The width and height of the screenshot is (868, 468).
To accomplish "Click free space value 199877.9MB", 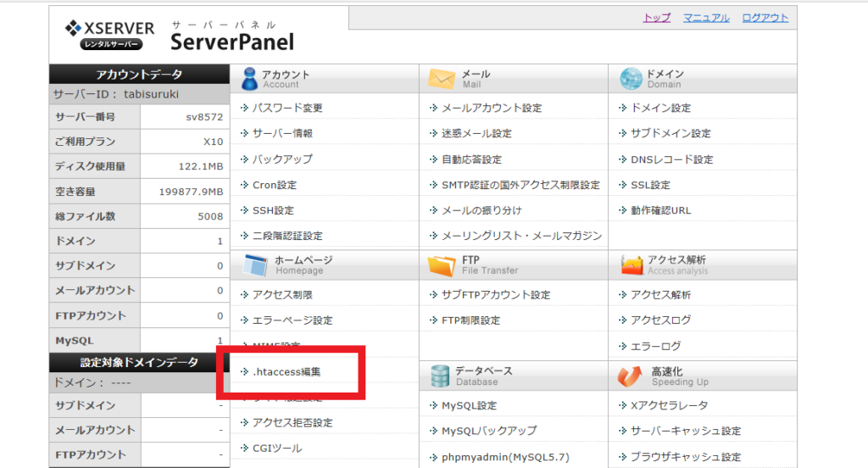I will (x=191, y=192).
